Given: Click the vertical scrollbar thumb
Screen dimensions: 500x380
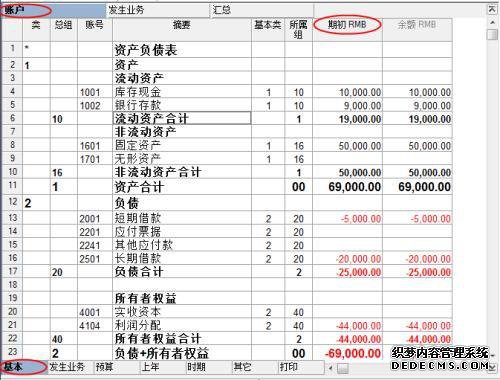Looking at the screenshot, I should point(492,35).
